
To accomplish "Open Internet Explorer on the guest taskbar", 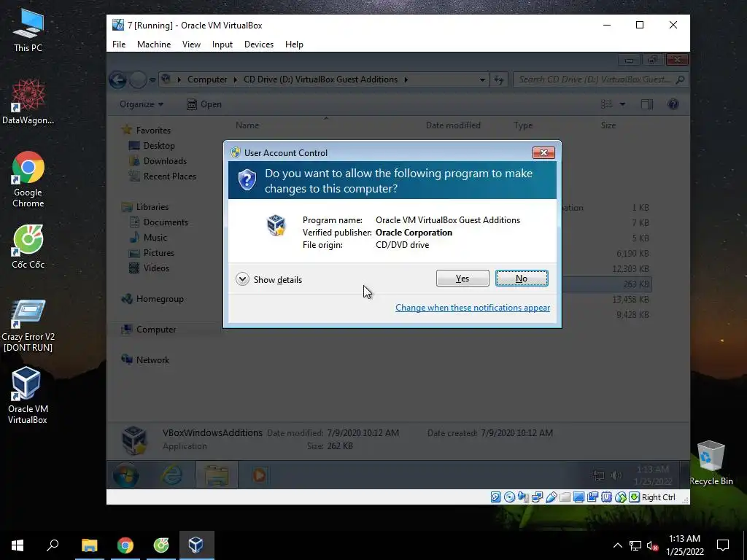I will click(172, 475).
